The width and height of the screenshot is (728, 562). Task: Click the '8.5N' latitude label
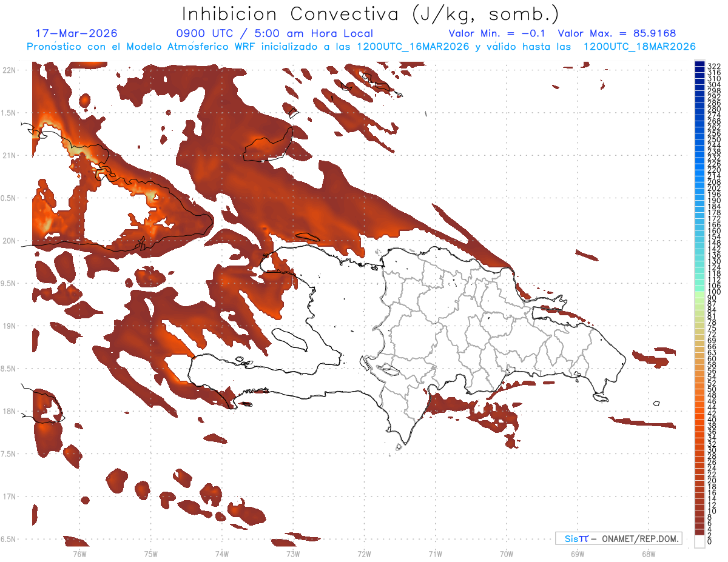tap(8, 369)
